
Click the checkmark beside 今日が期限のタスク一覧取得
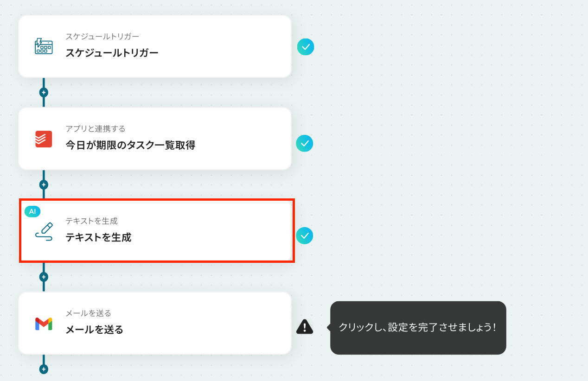click(305, 143)
